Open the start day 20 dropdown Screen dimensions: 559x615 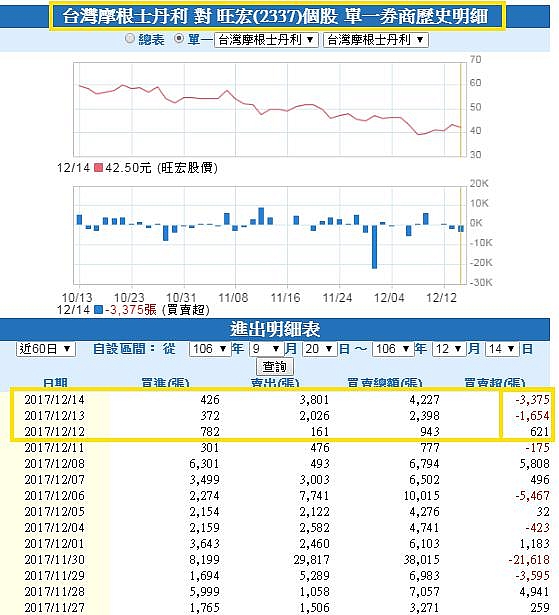[x=319, y=348]
